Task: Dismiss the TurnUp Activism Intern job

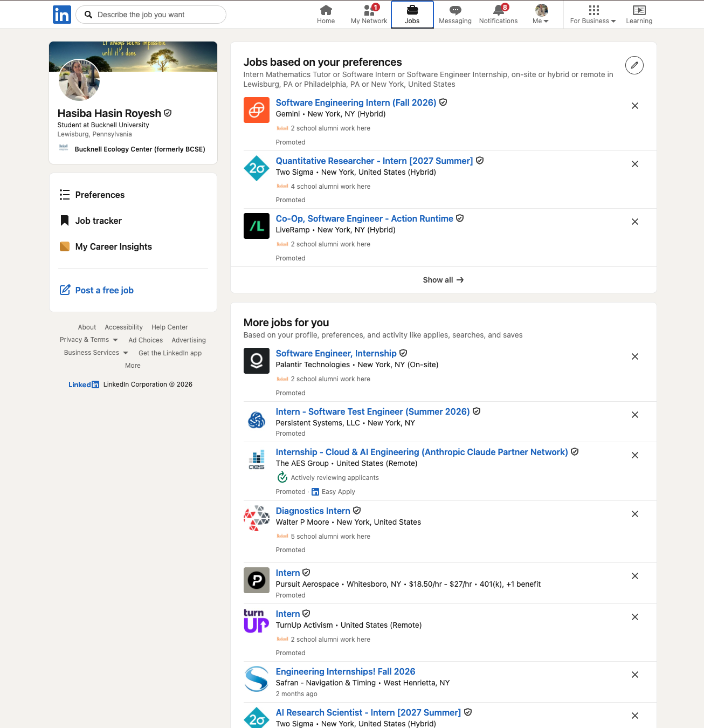Action: pyautogui.click(x=635, y=617)
